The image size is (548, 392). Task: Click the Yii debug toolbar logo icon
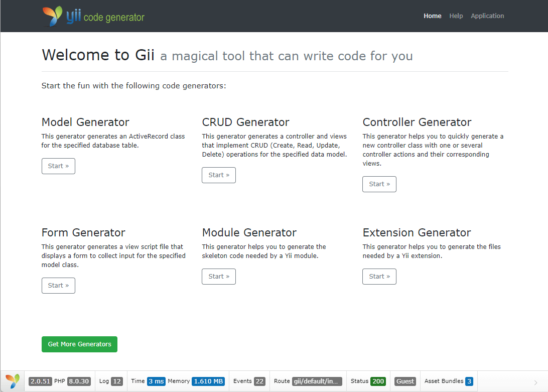pos(13,381)
